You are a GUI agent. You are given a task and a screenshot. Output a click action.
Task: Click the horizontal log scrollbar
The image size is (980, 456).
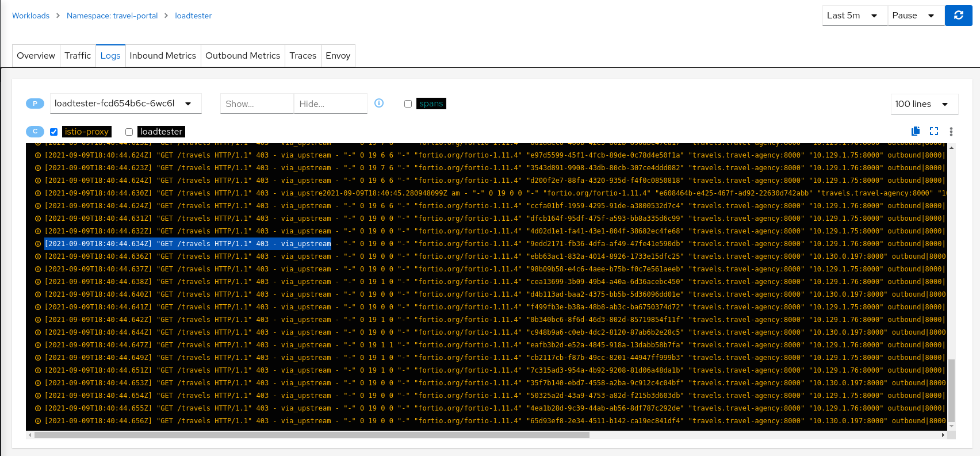point(312,435)
